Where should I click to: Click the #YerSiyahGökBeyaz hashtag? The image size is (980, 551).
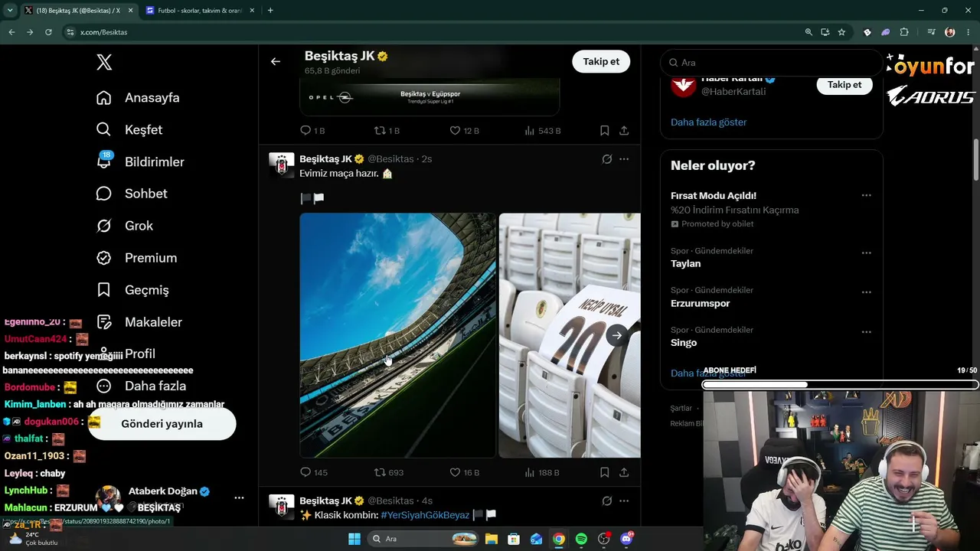(x=425, y=515)
